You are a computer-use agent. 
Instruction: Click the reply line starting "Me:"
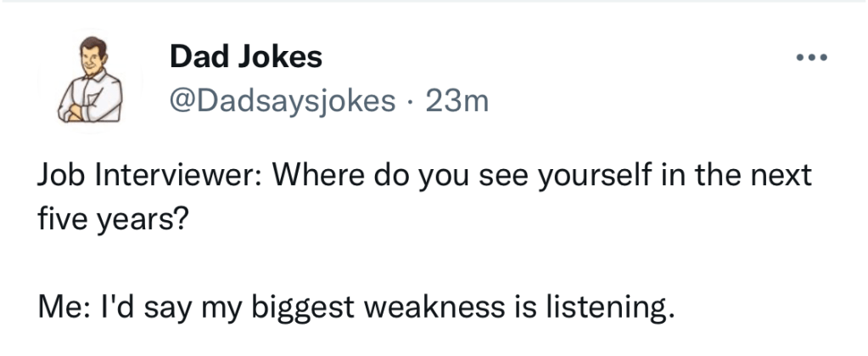point(356,306)
